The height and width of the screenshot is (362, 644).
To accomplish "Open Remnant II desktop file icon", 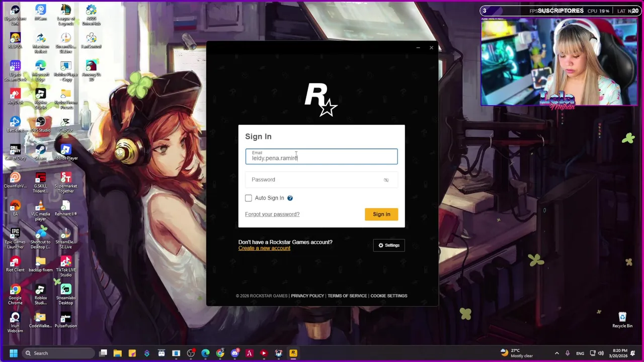I will point(66,208).
